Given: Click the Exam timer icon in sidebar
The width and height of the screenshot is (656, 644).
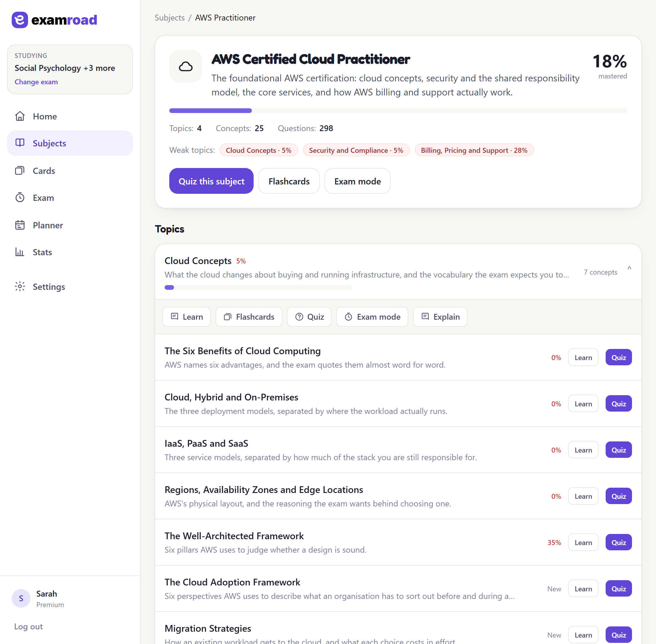Looking at the screenshot, I should pos(20,198).
